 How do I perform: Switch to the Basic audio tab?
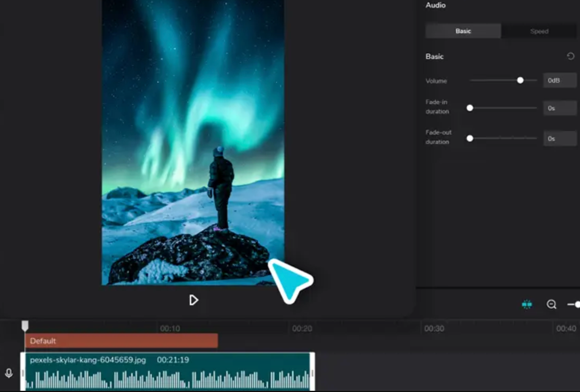463,31
